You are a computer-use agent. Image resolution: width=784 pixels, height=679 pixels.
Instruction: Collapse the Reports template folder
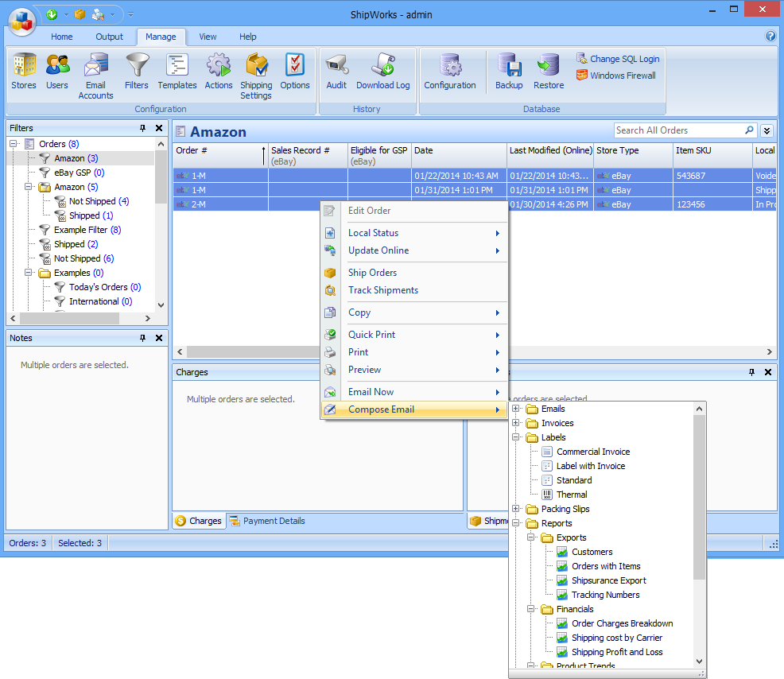click(515, 523)
